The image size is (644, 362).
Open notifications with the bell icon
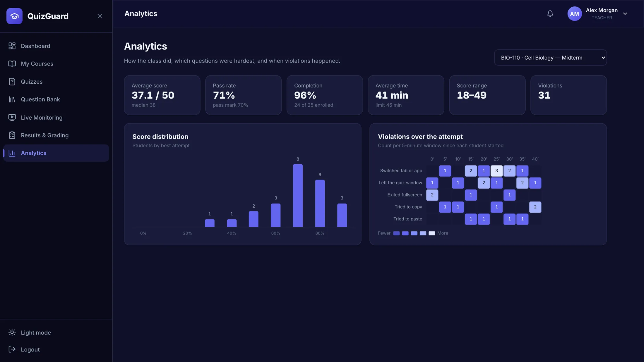(x=550, y=14)
